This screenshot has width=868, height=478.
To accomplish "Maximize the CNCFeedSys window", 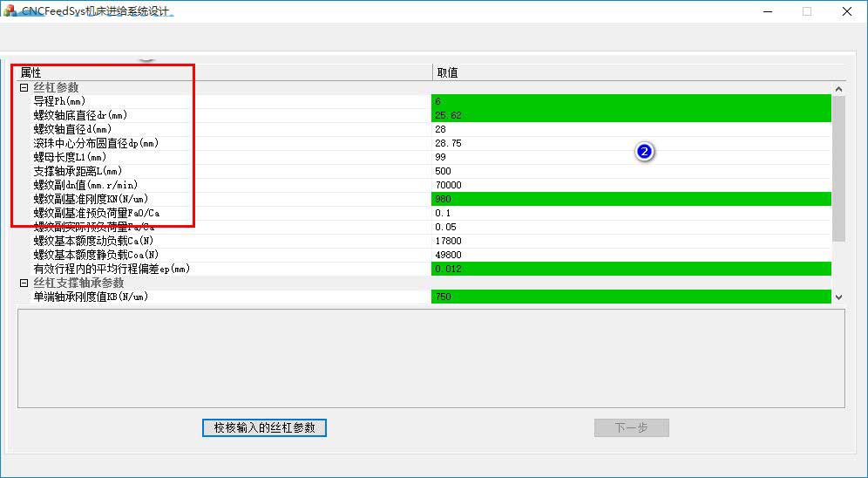I will (x=807, y=11).
